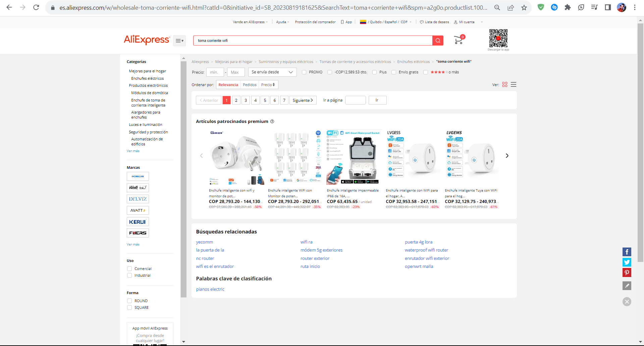
Task: Open the categories hamburger menu beside AliExpress logo
Action: [179, 41]
